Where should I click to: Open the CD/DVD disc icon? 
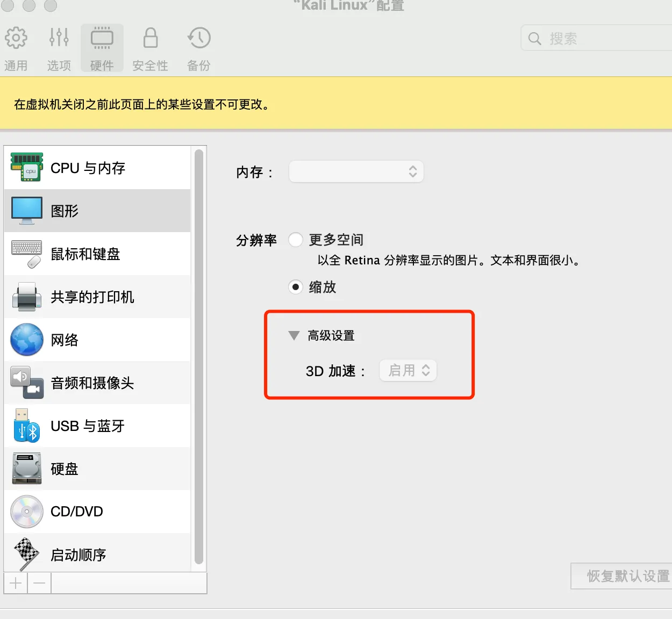coord(26,512)
